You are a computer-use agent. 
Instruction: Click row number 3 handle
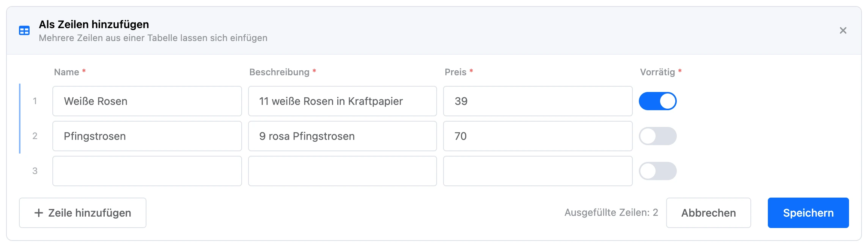point(35,171)
